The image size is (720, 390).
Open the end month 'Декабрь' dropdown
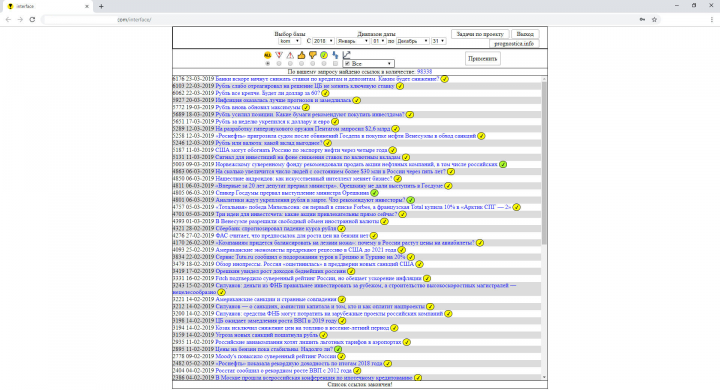tap(412, 41)
